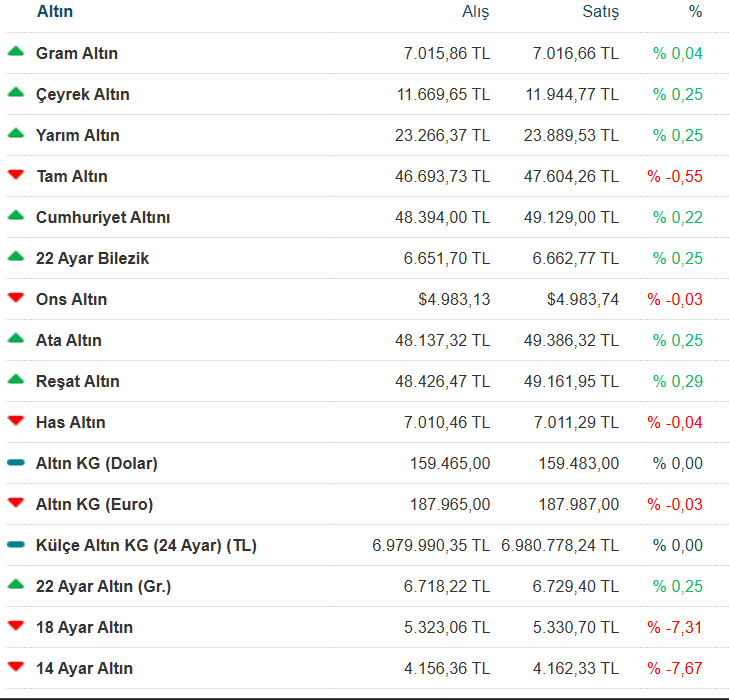Select the Yarım Altın row name

(78, 135)
